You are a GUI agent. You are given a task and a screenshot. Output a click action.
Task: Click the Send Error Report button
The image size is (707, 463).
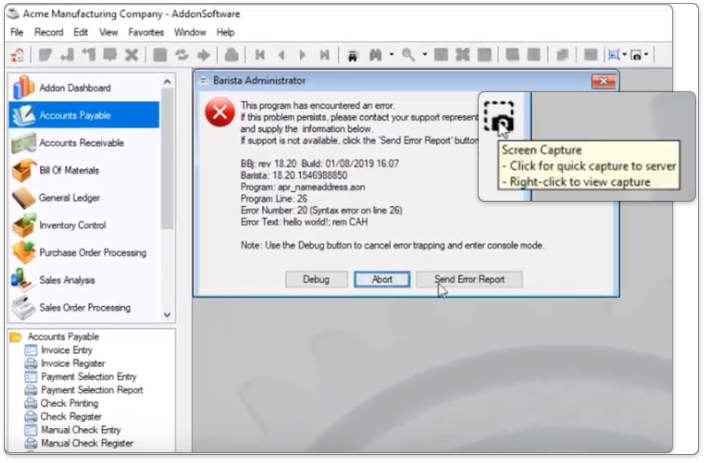pyautogui.click(x=469, y=280)
